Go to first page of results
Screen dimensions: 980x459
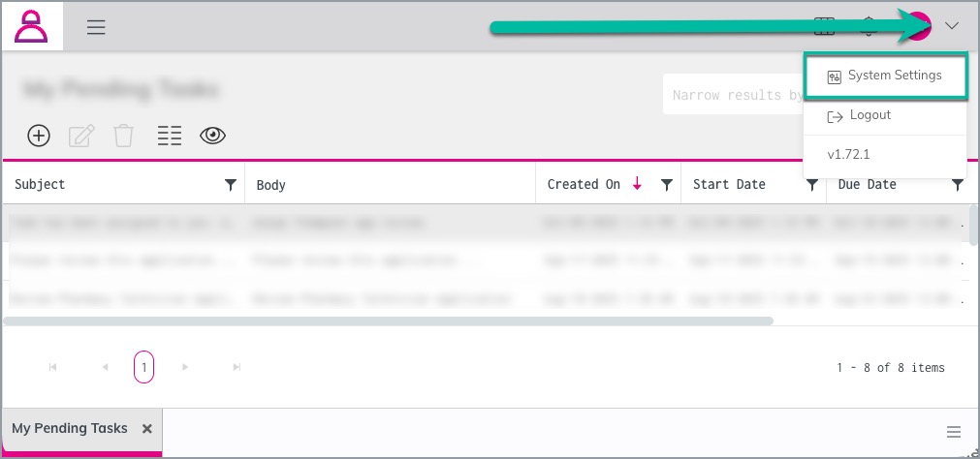pyautogui.click(x=53, y=367)
